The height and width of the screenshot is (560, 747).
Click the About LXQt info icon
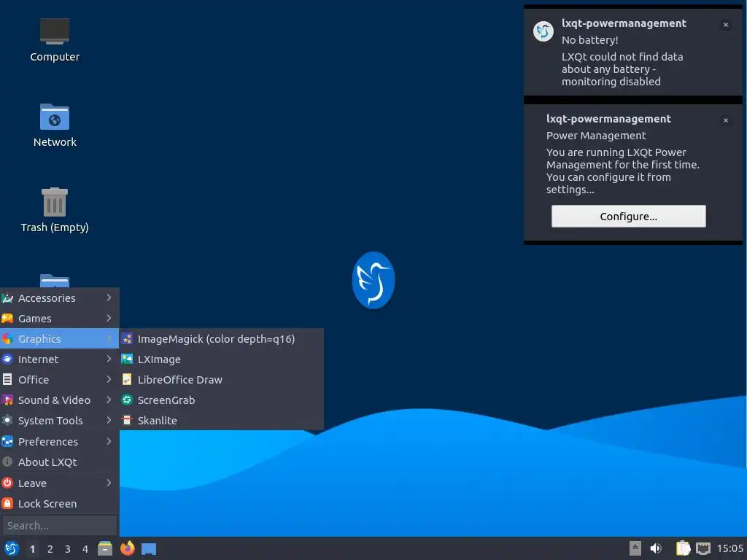[x=7, y=462]
